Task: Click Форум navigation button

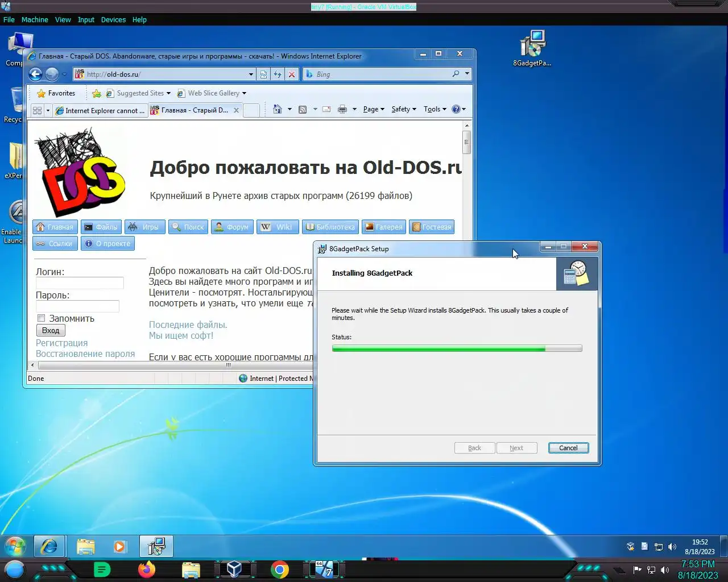Action: (232, 227)
